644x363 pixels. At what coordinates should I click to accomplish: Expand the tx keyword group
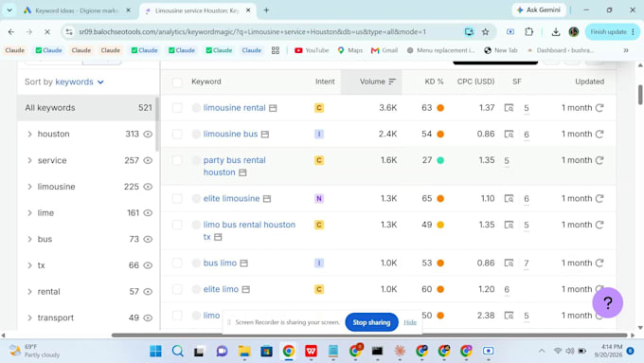(x=29, y=265)
